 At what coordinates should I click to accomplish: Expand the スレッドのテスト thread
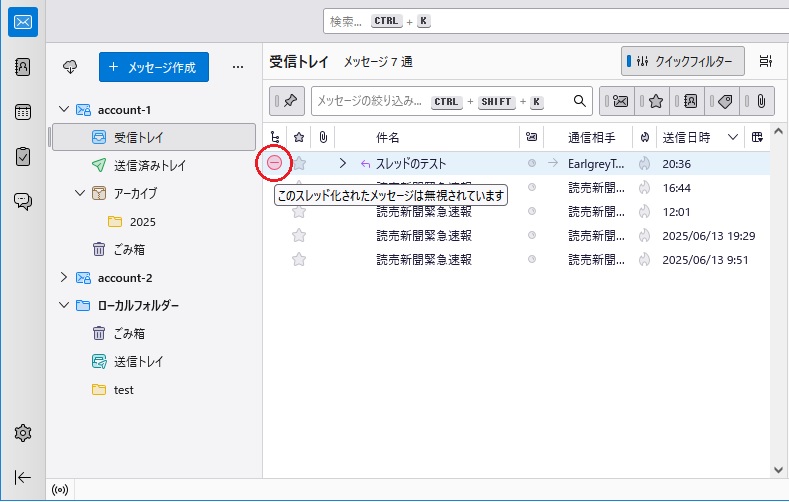pyautogui.click(x=342, y=163)
